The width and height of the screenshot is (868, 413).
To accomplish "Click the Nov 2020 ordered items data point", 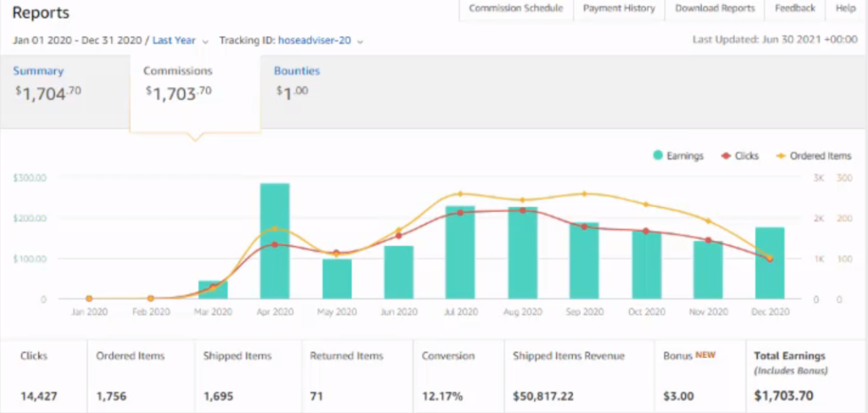I will click(x=708, y=220).
